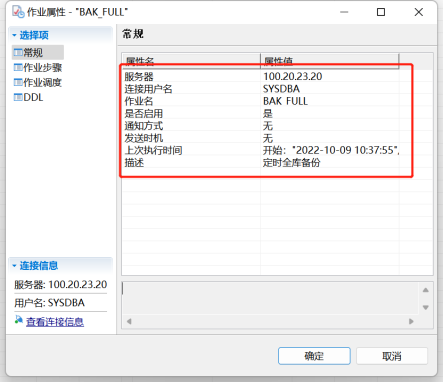This screenshot has width=444, height=382.
Task: Click the icon beside DDL item
Action: pos(18,97)
